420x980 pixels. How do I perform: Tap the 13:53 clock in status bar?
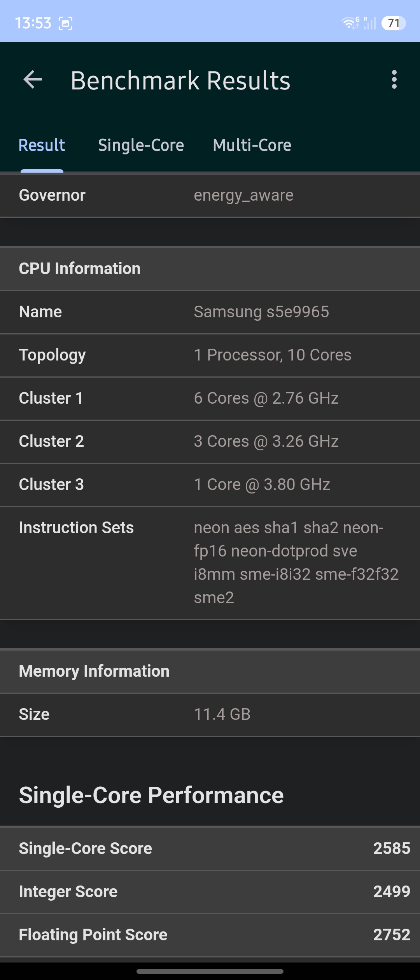33,23
